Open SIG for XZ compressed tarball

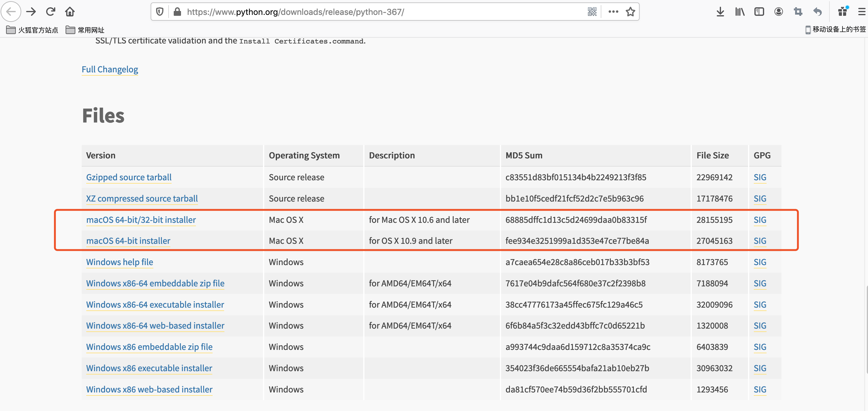760,198
